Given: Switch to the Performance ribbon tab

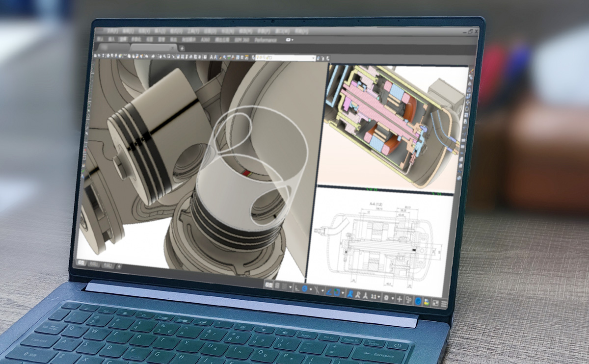Looking at the screenshot, I should [265, 40].
